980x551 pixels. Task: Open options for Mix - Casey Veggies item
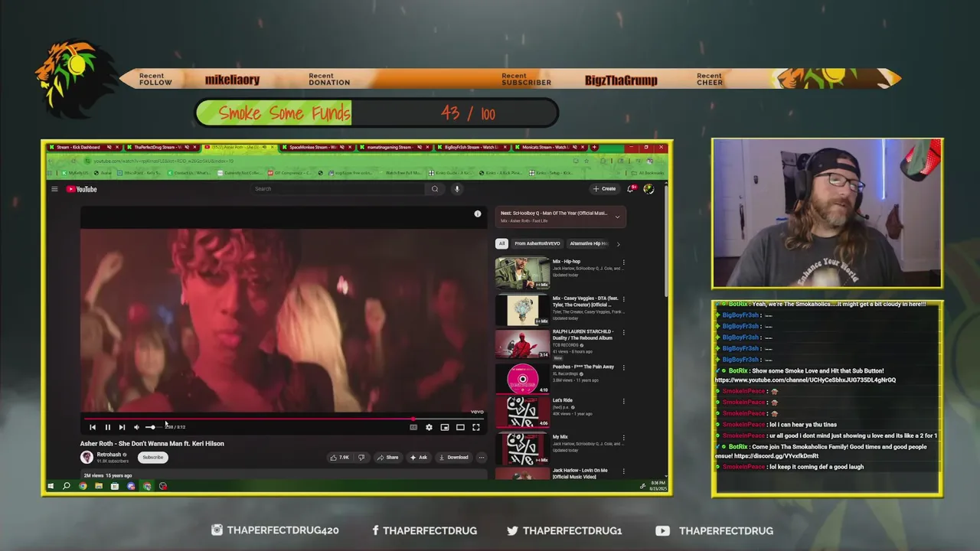[623, 298]
